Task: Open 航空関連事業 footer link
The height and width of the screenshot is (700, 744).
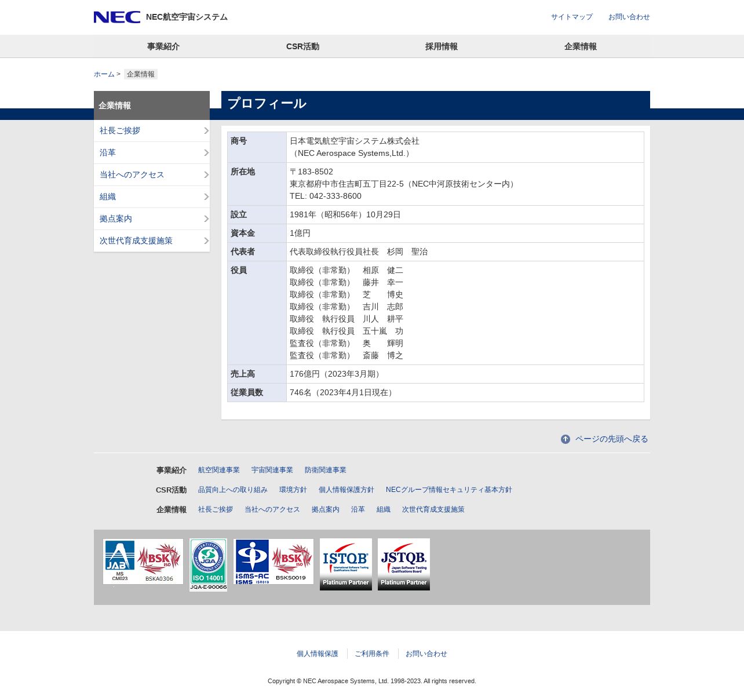Action: [219, 470]
